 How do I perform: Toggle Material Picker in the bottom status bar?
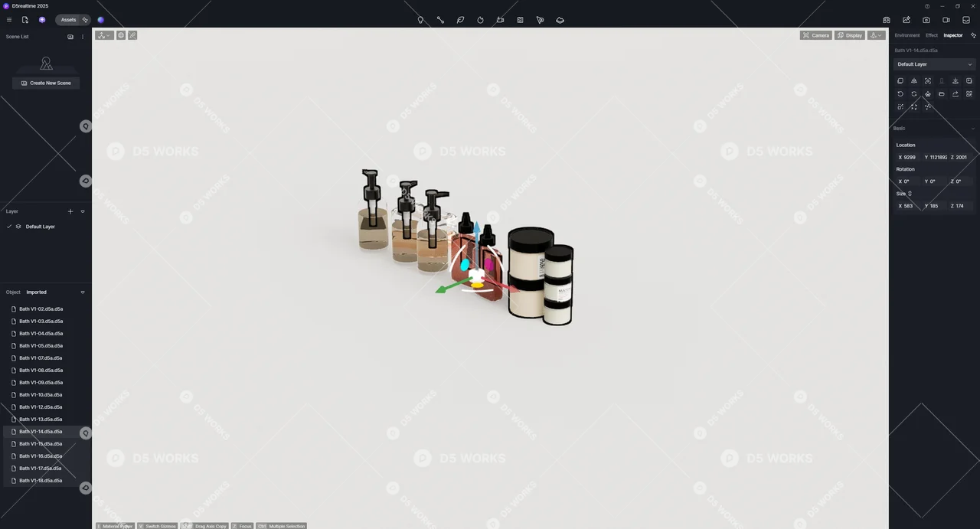[115, 526]
